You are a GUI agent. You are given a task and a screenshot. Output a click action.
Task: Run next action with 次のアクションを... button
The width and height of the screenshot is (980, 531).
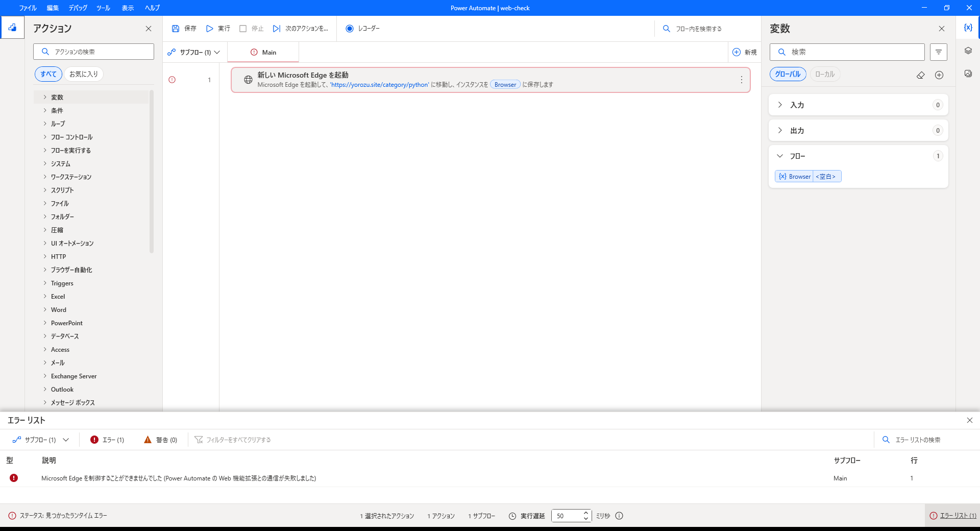(301, 29)
